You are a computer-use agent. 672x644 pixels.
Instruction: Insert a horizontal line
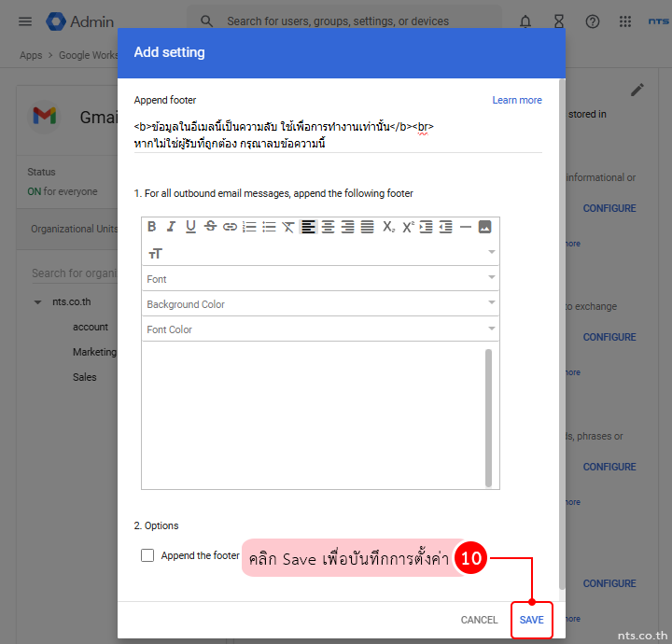[466, 227]
